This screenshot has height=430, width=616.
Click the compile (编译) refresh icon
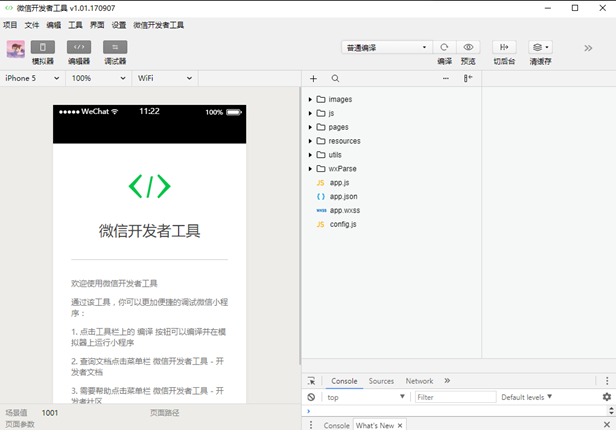444,47
